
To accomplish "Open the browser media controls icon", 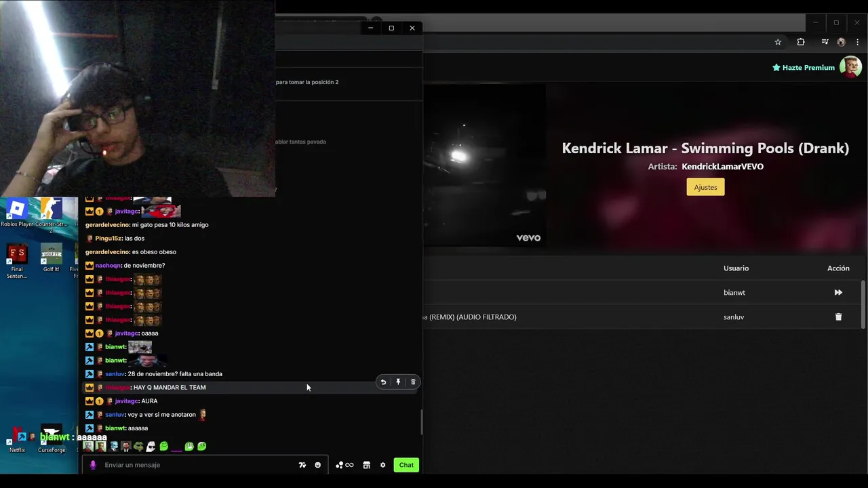I will coord(825,42).
